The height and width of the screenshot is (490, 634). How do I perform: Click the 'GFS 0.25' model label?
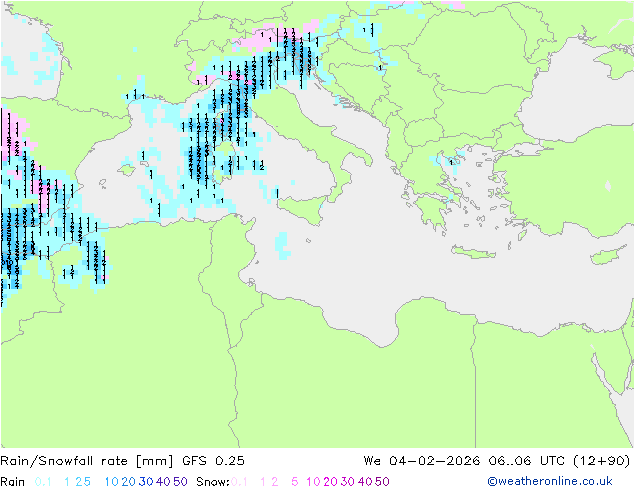click(213, 461)
